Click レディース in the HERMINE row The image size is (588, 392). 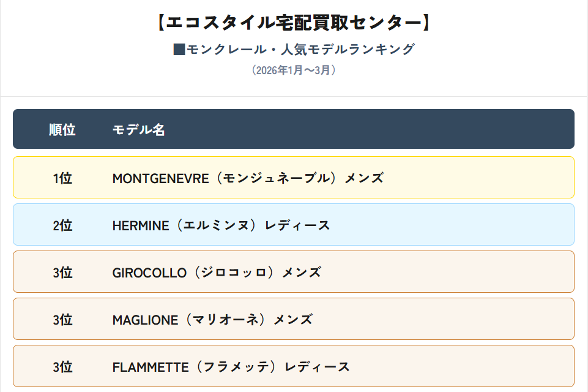tap(297, 225)
